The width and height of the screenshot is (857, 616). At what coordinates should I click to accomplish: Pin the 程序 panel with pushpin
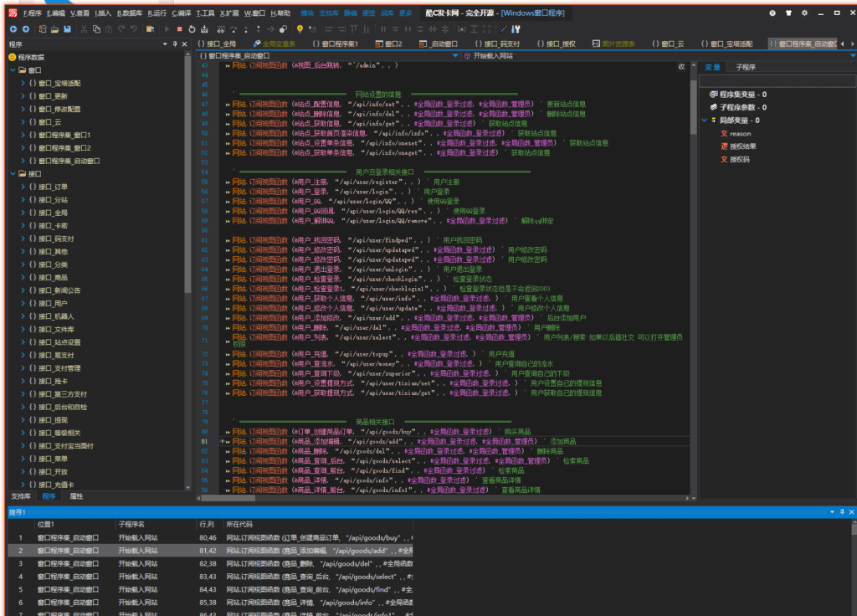click(x=174, y=44)
